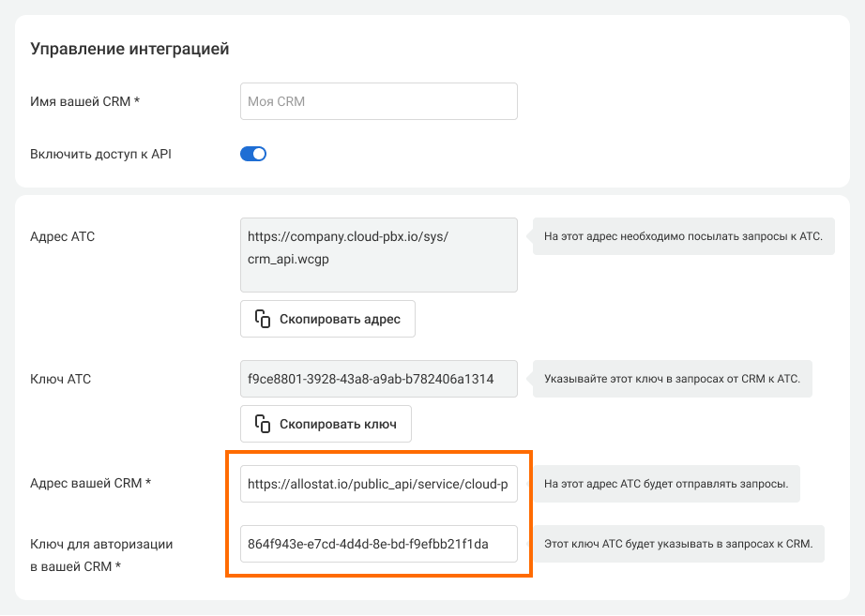Click the Управление интеграцией heading
The image size is (865, 616).
pos(129,49)
